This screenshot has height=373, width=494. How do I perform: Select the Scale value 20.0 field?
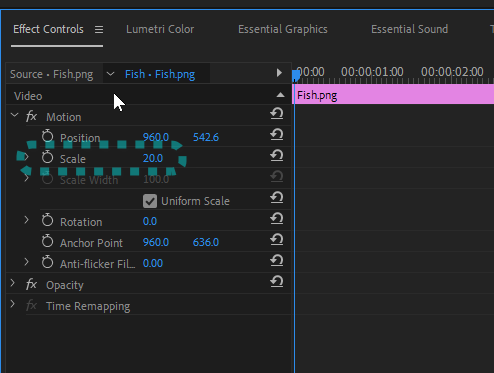153,158
